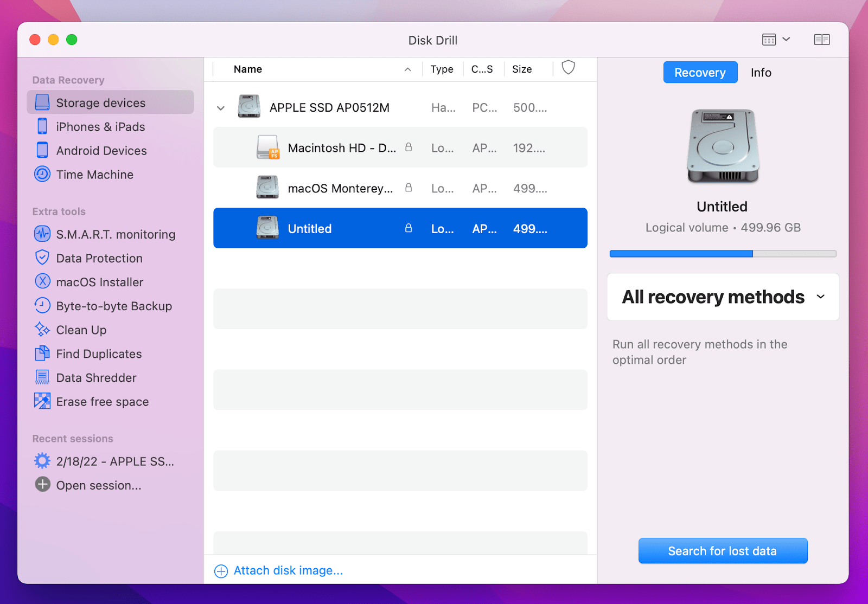Click AP... cell on macOS Monterey row

pos(484,188)
